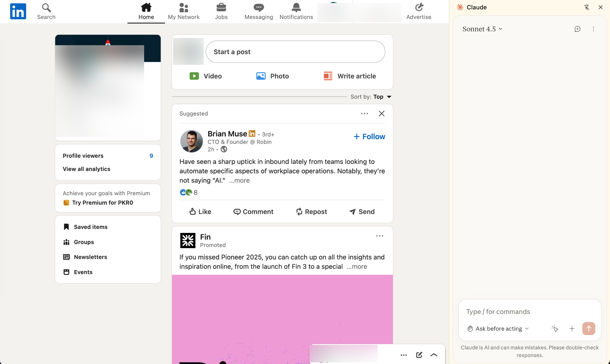
Task: Click the LinkedIn logo icon
Action: (18, 11)
